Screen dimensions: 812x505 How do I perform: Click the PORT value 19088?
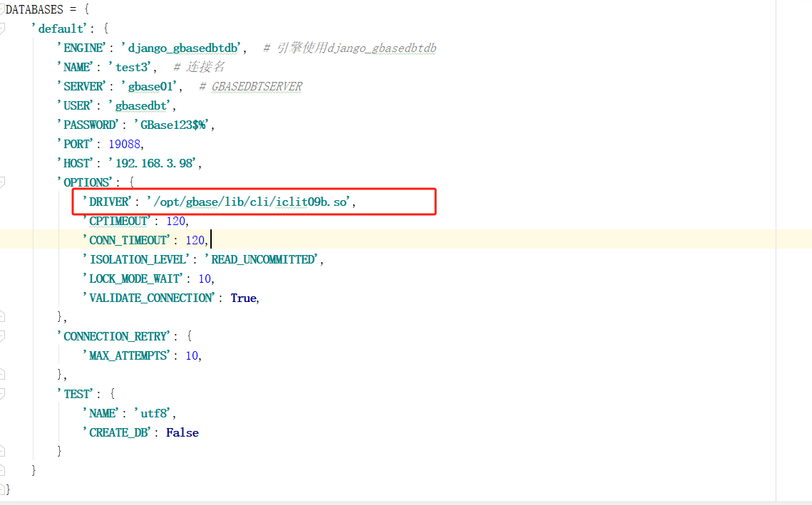[125, 143]
